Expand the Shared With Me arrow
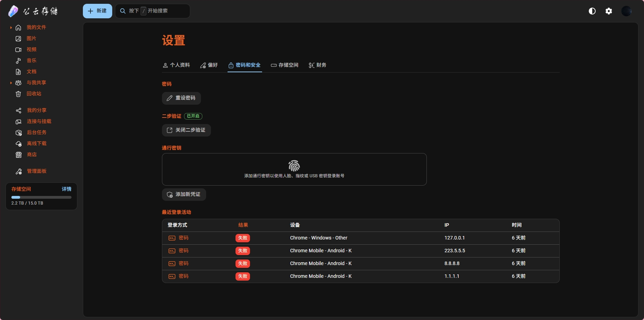 point(11,83)
